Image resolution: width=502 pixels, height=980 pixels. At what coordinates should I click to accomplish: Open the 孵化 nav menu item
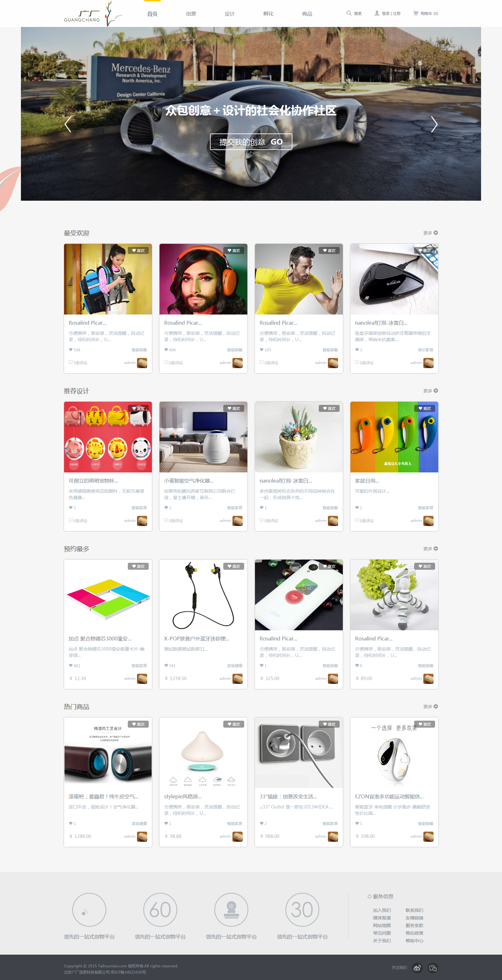tap(268, 14)
